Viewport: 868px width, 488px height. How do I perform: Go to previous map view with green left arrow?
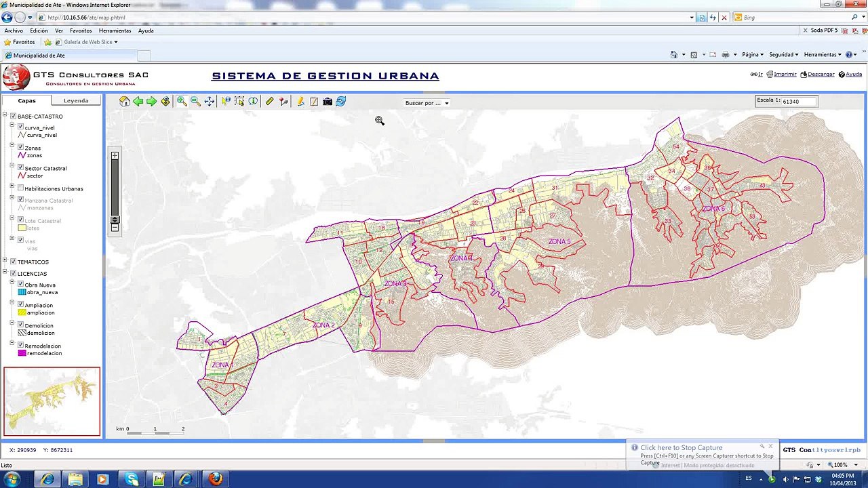click(138, 102)
